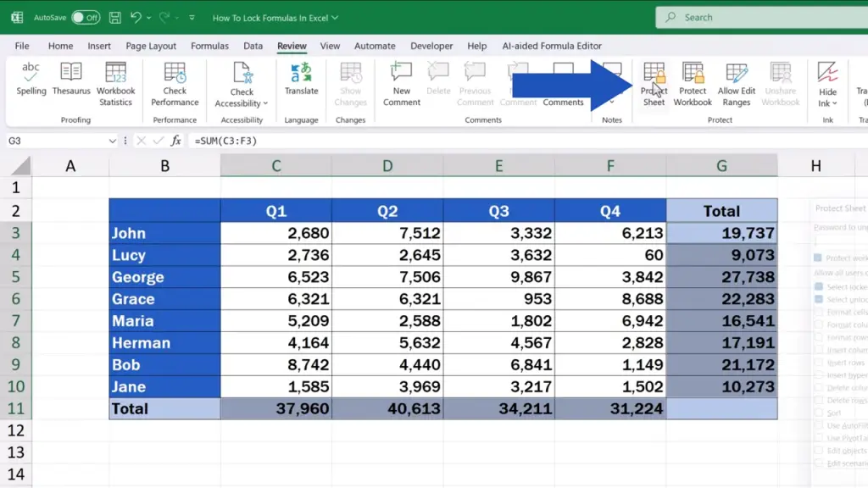
Task: Switch to the Formulas tab
Action: pyautogui.click(x=209, y=46)
